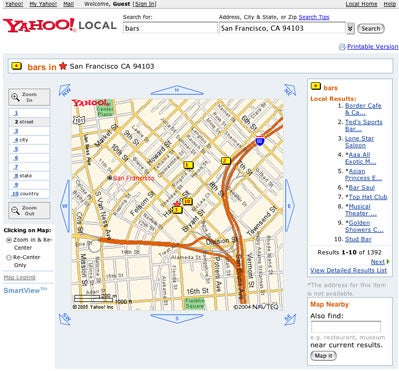
Task: Select Re-Center Only radio option
Action: (9, 257)
